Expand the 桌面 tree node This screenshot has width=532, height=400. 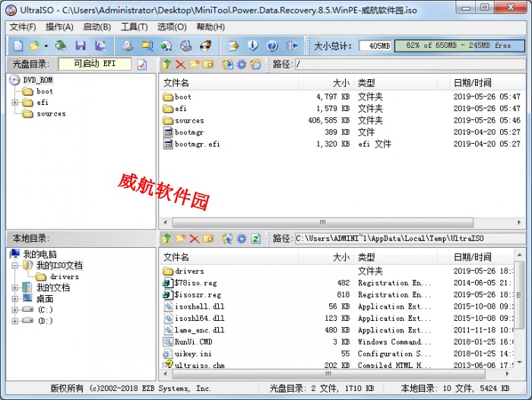[15, 299]
